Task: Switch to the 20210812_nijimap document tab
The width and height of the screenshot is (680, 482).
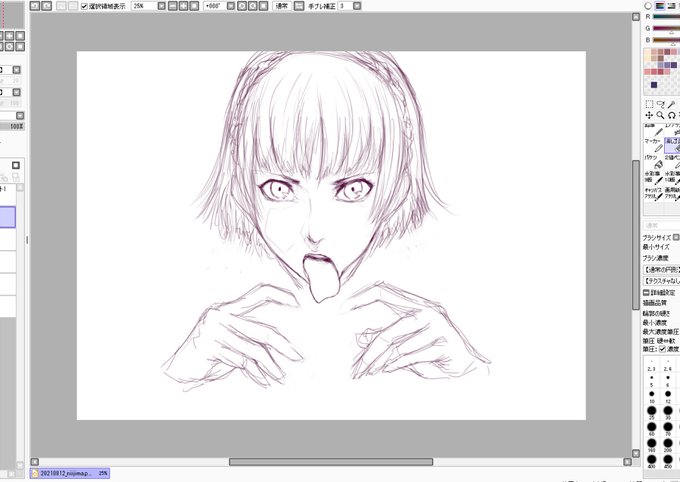Action: 69,473
